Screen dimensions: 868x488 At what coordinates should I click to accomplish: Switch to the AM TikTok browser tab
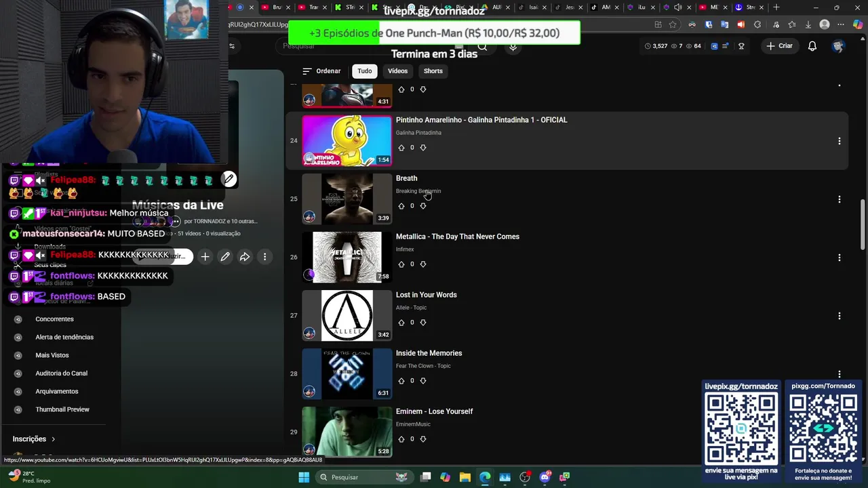click(x=606, y=7)
